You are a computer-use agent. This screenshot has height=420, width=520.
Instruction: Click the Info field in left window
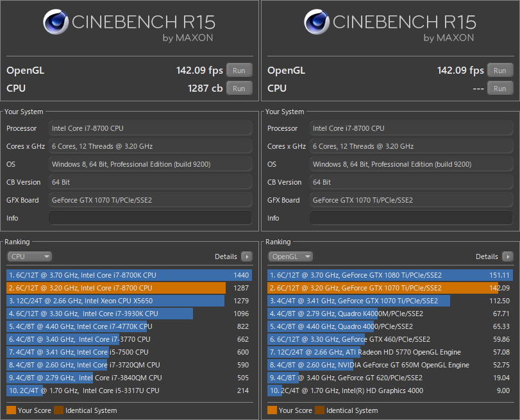click(x=150, y=218)
